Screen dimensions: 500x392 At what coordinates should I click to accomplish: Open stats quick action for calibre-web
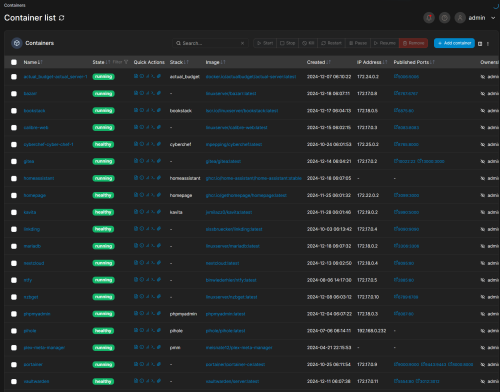click(147, 127)
